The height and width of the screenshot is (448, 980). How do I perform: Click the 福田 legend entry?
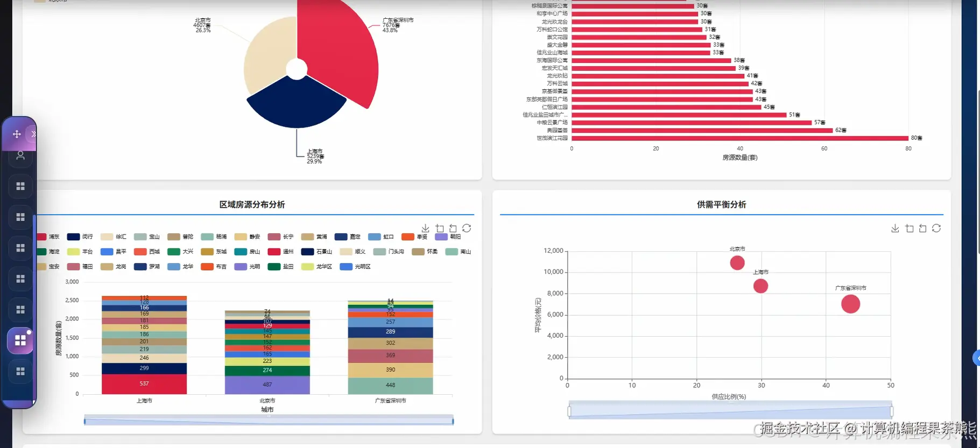coord(80,267)
